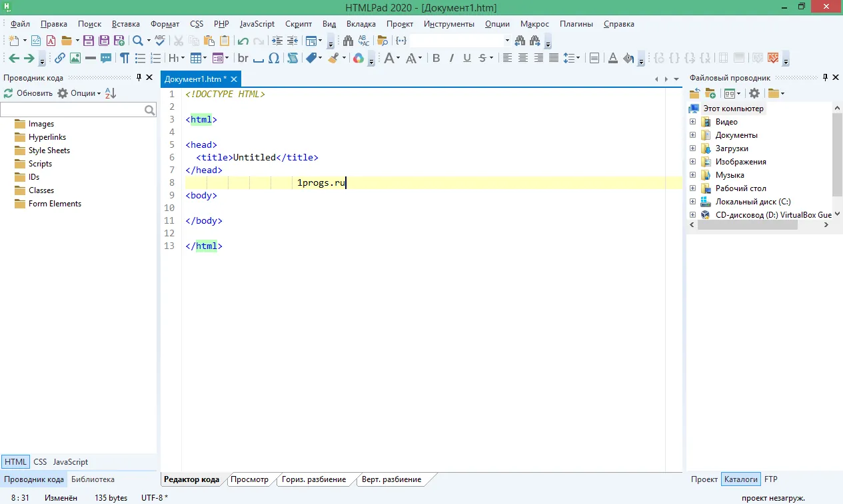Click the find binoculars icon
Screen dimensions: 843x504
[x=347, y=41]
